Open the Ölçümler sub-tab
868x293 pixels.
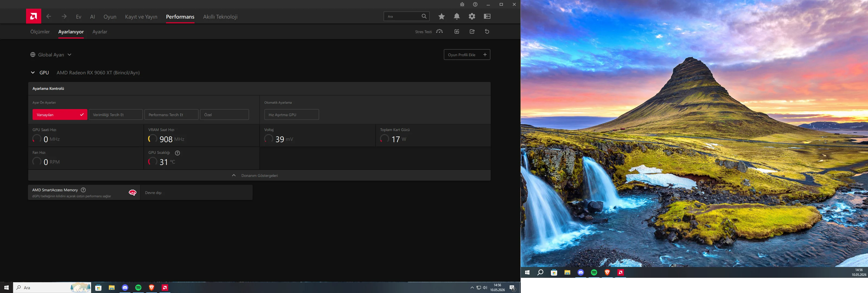pos(40,32)
